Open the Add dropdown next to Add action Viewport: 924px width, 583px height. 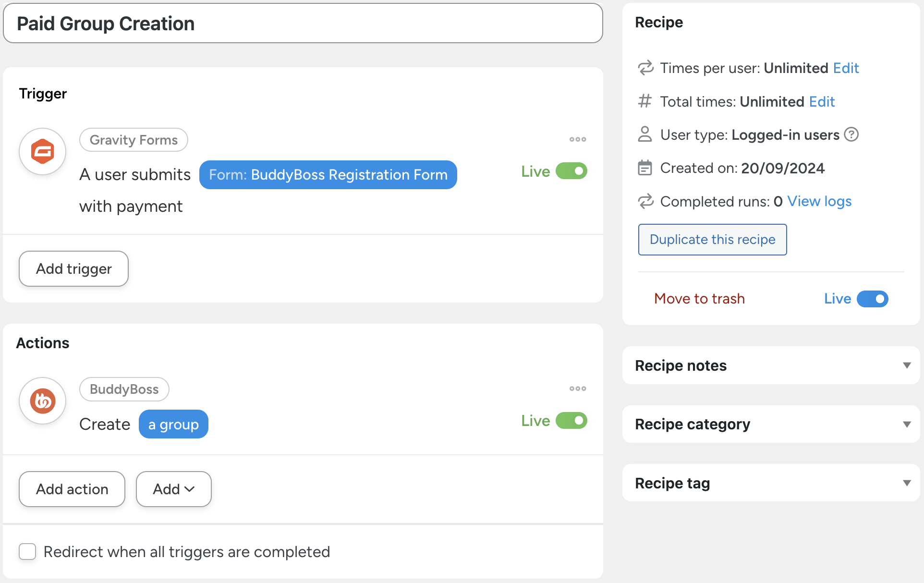[173, 489]
